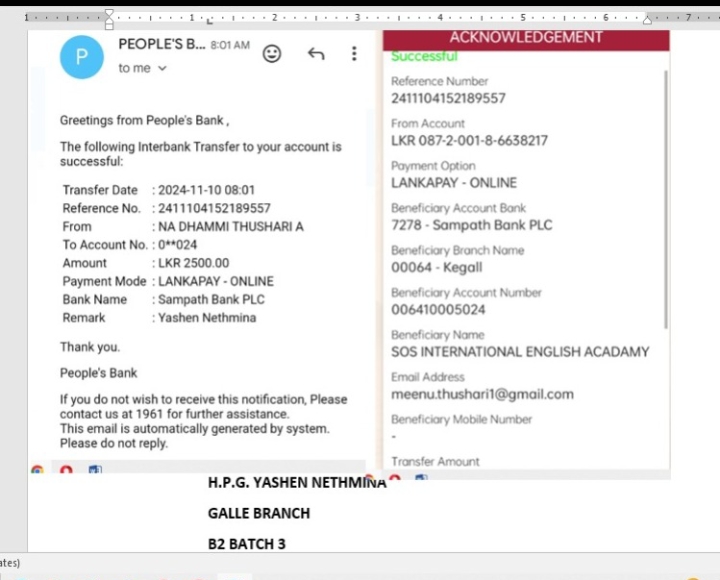Click the left tab stop on ruler
The width and height of the screenshot is (720, 580).
pyautogui.click(x=210, y=21)
